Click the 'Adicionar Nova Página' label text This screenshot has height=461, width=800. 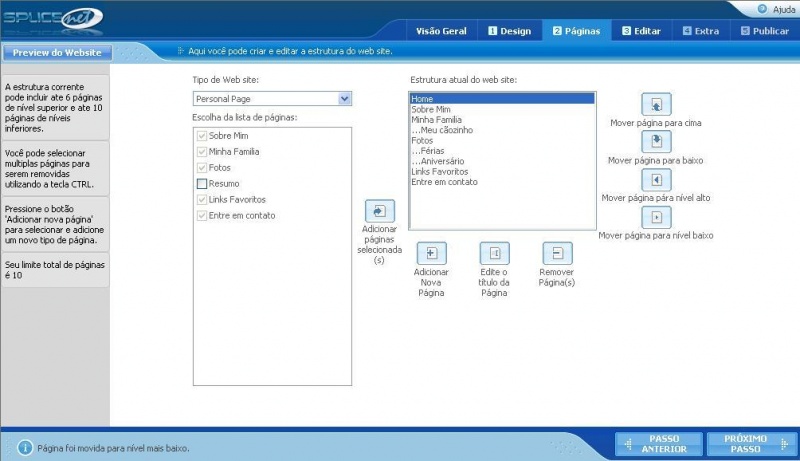(431, 283)
